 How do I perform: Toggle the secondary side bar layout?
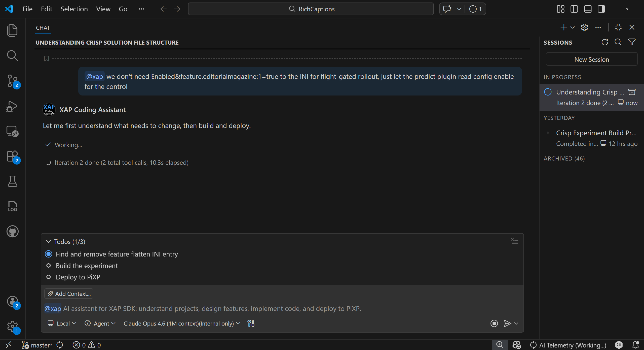601,9
